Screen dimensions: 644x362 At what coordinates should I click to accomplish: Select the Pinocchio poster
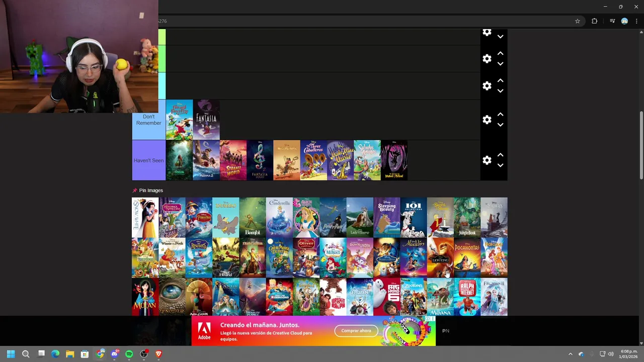[x=199, y=217]
